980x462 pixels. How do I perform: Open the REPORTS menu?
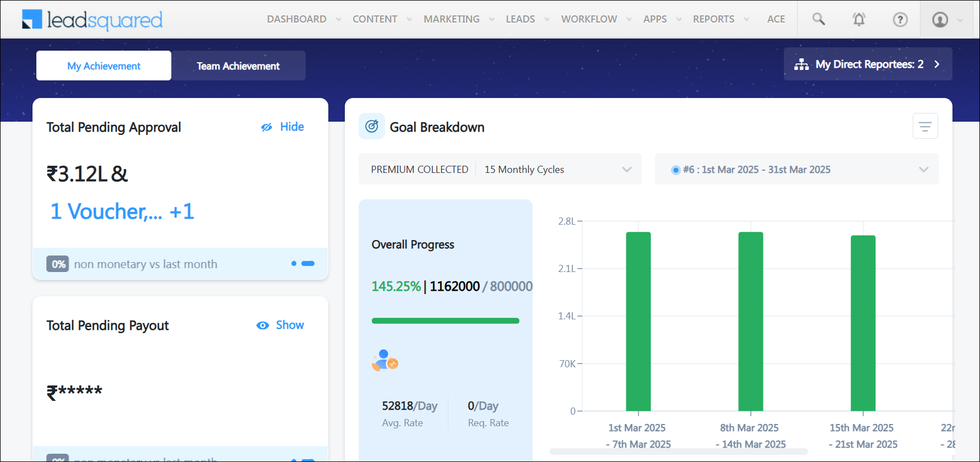click(x=714, y=19)
